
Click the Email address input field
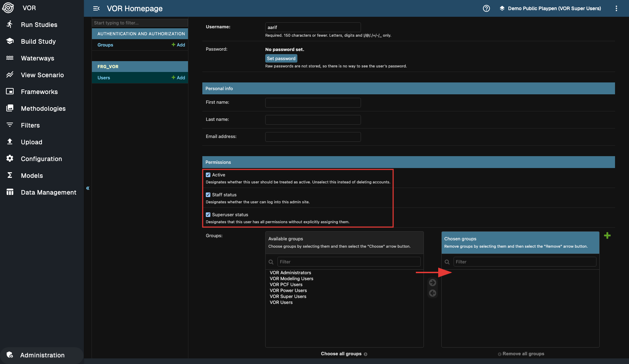point(313,137)
